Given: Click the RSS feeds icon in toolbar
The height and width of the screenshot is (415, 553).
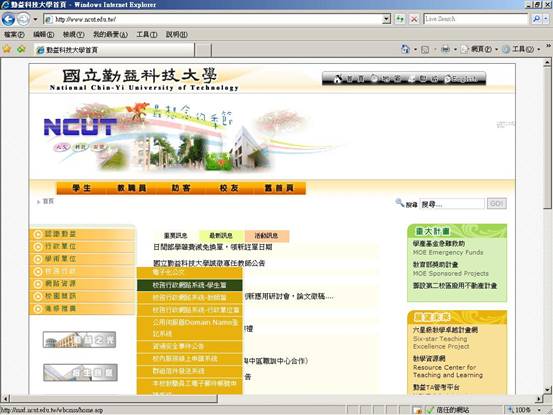Looking at the screenshot, I should (x=425, y=49).
